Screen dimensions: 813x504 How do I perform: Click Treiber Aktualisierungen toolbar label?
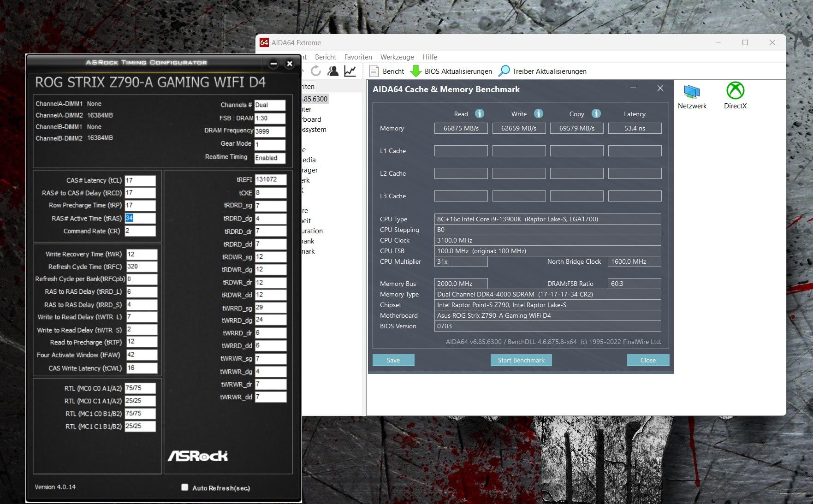(550, 71)
